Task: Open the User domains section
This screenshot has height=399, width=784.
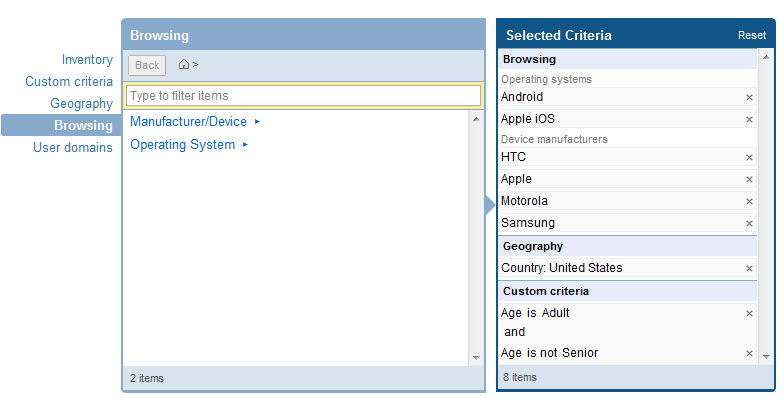Action: (x=72, y=148)
